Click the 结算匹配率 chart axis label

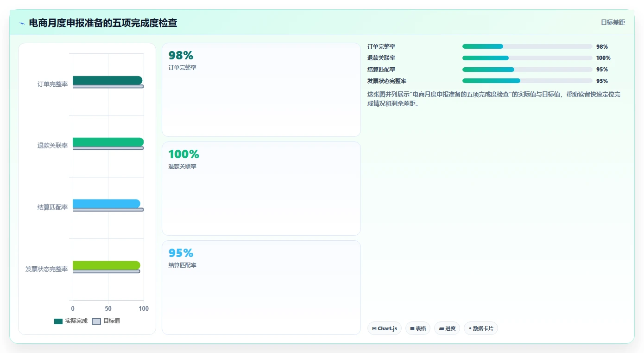[x=53, y=207]
